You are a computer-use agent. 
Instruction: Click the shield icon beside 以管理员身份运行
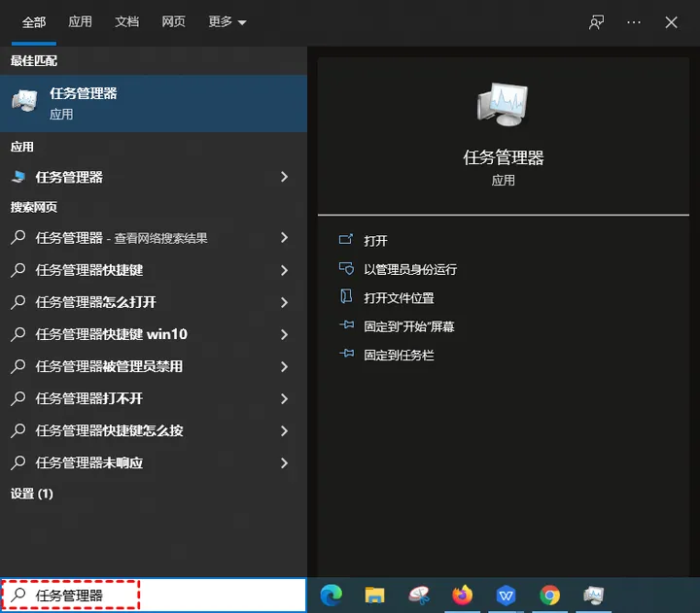(x=346, y=268)
